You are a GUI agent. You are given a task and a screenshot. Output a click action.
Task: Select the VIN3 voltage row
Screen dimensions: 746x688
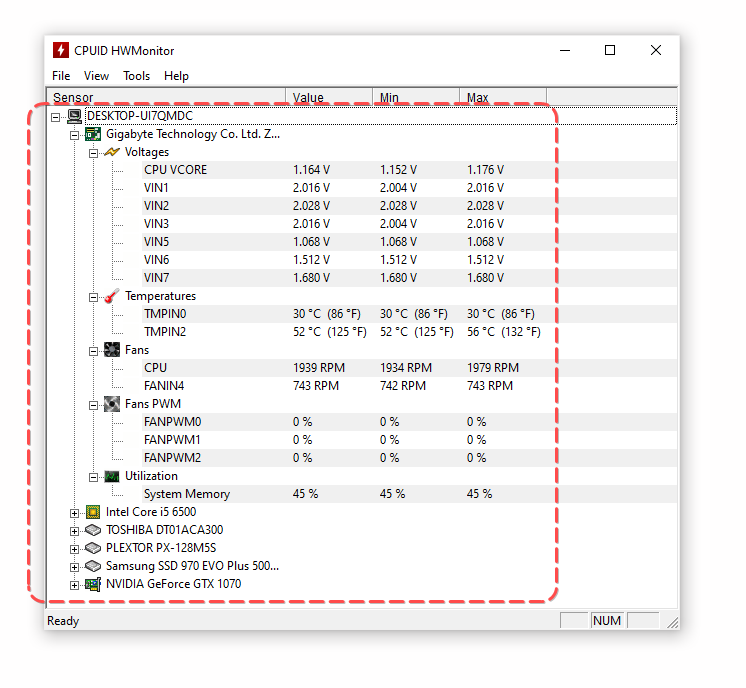[409, 224]
